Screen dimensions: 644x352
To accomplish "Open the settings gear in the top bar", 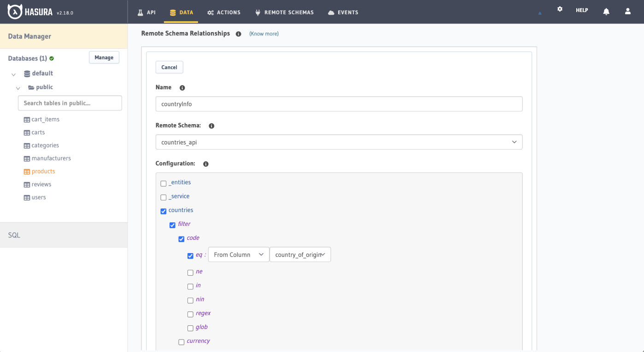I will pos(559,9).
